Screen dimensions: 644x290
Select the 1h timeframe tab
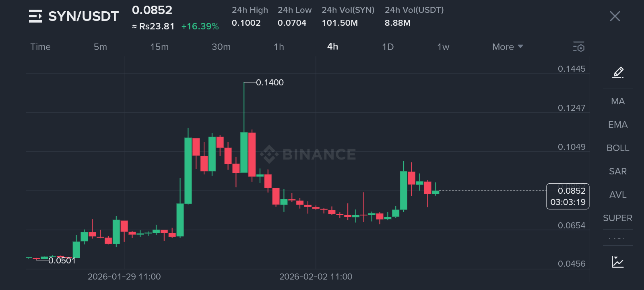(x=279, y=47)
